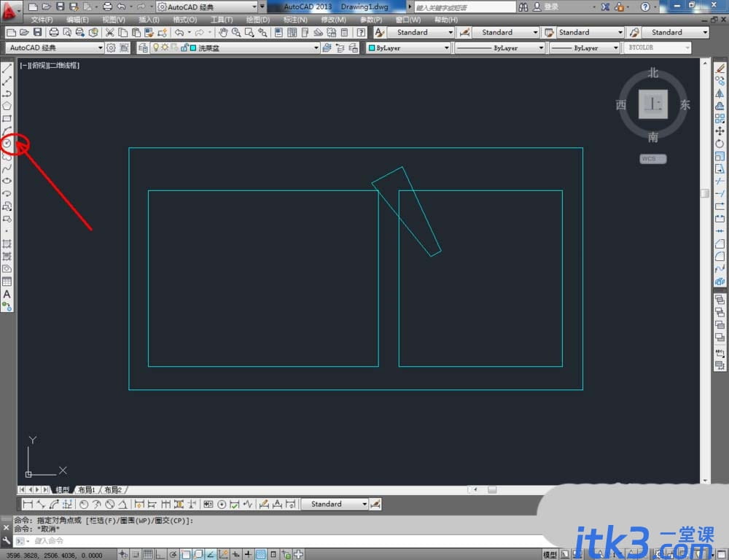Open the 格式(O) menu
The width and height of the screenshot is (729, 560).
click(184, 20)
